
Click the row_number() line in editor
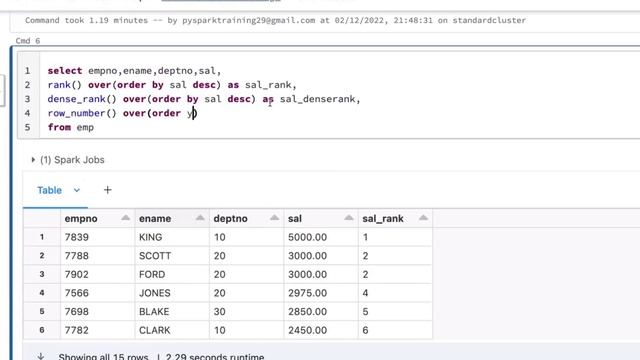[122, 113]
